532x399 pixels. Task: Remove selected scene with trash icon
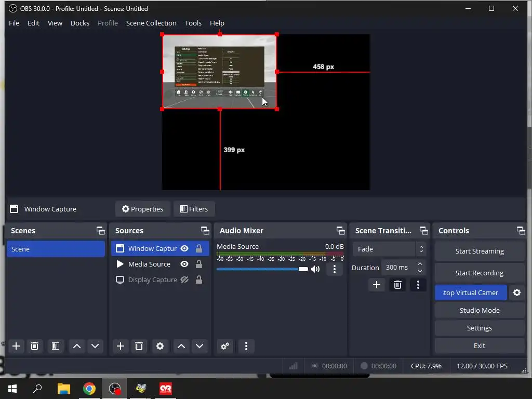click(34, 346)
